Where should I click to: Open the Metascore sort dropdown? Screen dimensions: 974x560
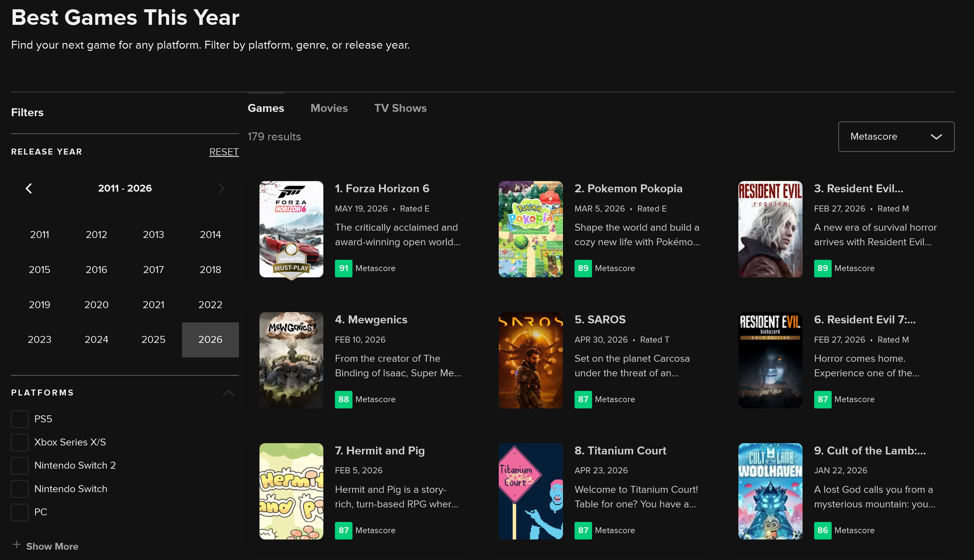896,137
